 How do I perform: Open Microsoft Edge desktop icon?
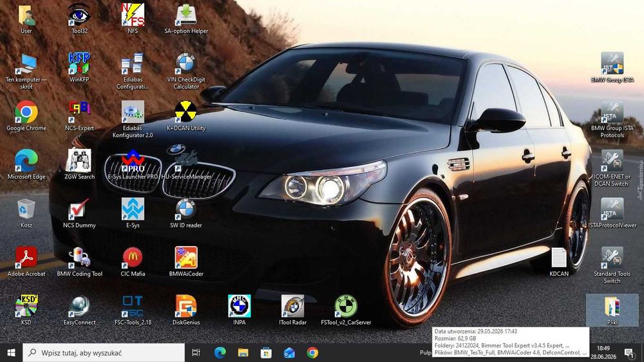click(x=26, y=164)
